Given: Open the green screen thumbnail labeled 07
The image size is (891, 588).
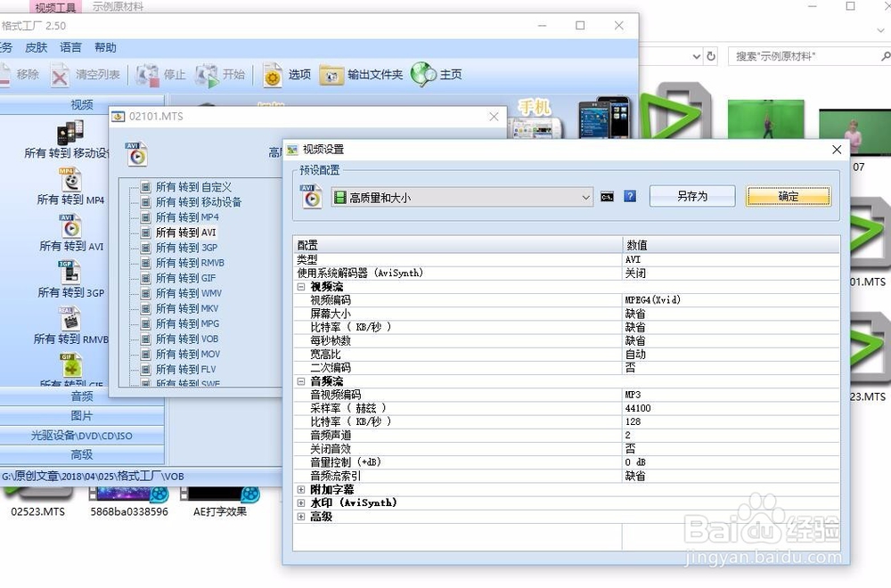Looking at the screenshot, I should (x=854, y=133).
